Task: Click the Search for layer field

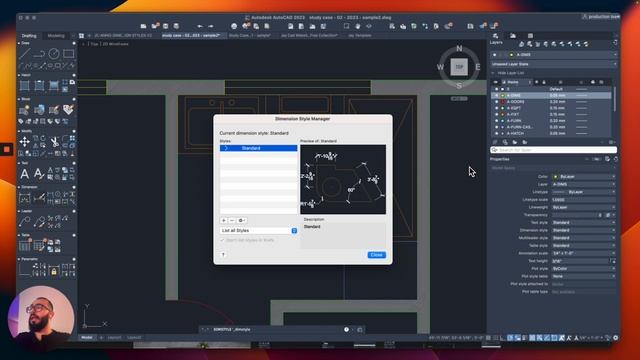Action: pyautogui.click(x=553, y=150)
